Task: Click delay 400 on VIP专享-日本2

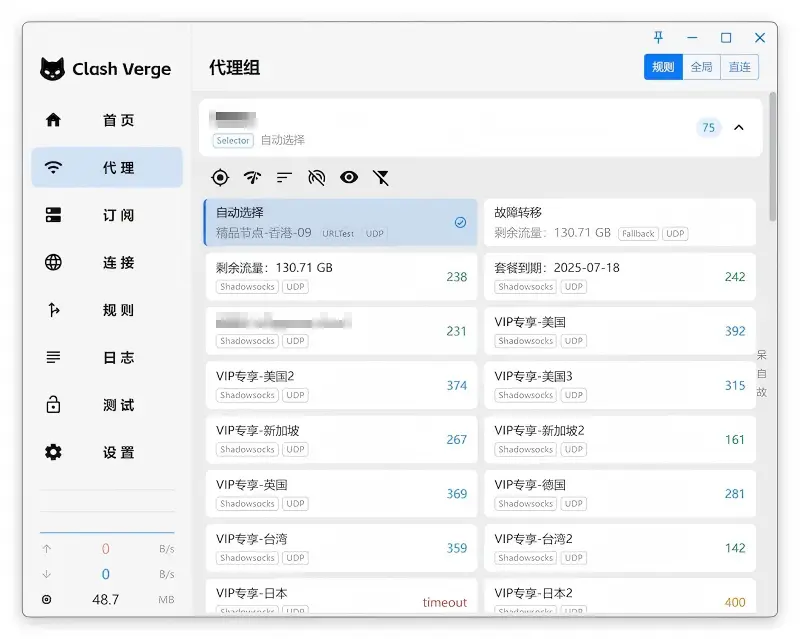Action: [x=735, y=602]
